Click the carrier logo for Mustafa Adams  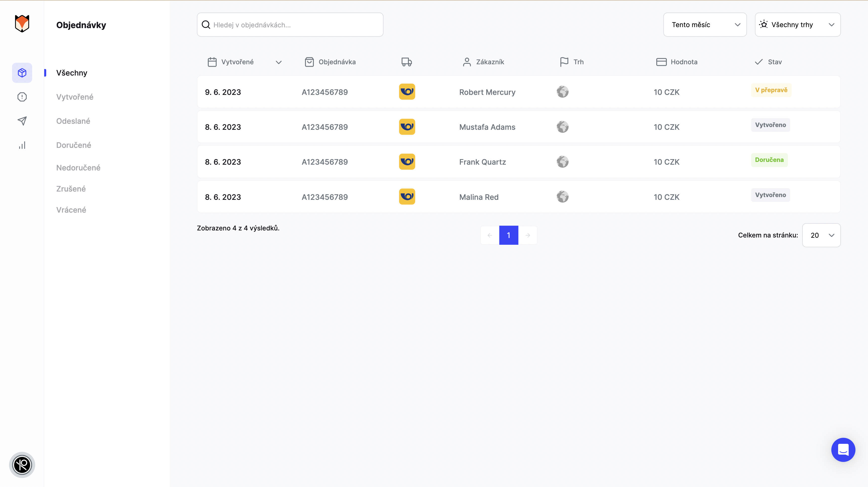407,127
